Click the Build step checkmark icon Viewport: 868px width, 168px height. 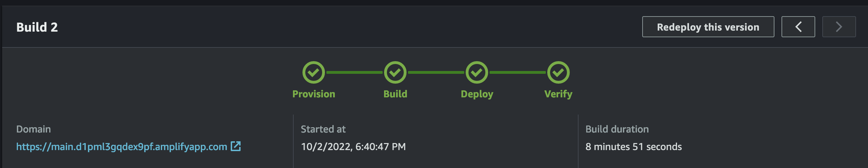pyautogui.click(x=395, y=72)
